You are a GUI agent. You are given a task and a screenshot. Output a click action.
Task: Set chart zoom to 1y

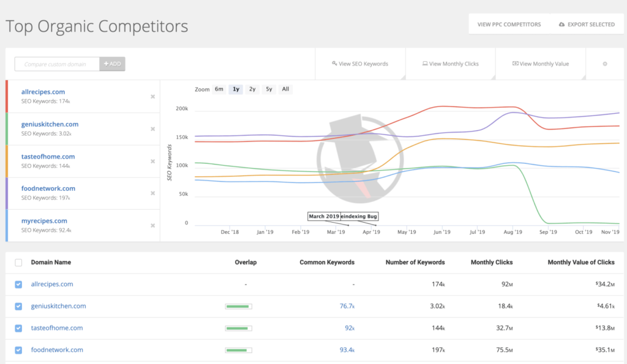pyautogui.click(x=236, y=89)
